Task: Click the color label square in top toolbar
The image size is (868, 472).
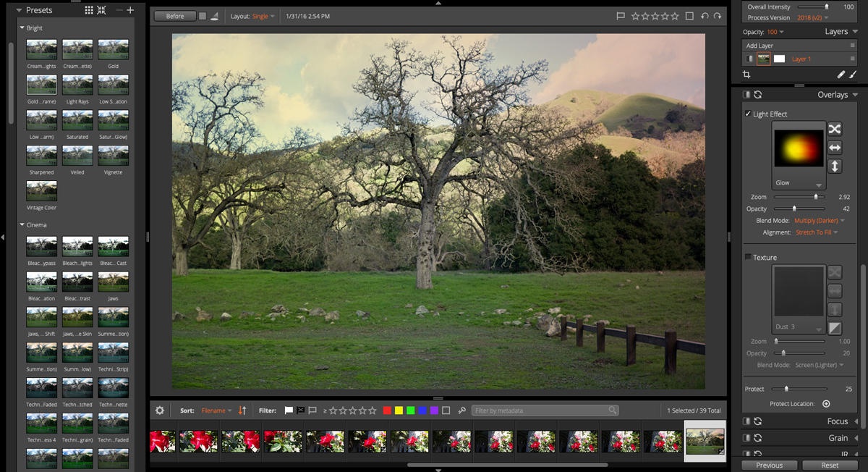Action: pyautogui.click(x=689, y=16)
